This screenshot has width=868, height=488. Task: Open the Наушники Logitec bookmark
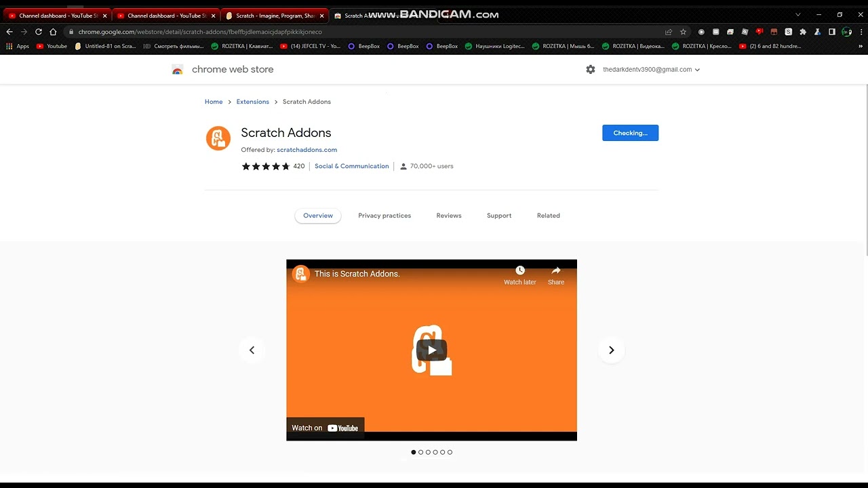click(494, 46)
